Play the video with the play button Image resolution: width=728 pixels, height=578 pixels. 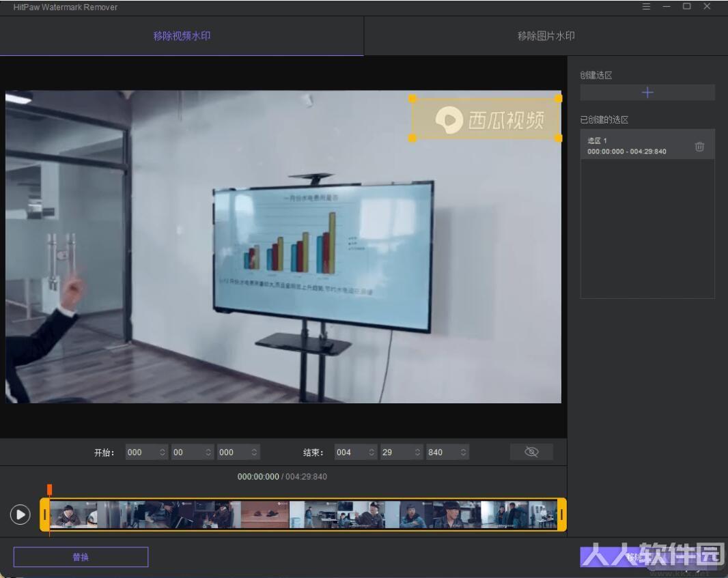tap(20, 515)
